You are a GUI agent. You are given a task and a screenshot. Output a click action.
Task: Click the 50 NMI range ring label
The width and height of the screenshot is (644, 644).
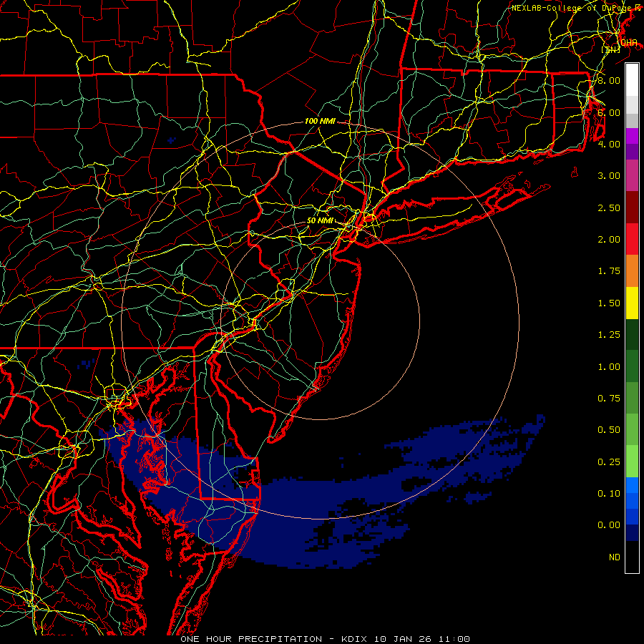tap(320, 220)
